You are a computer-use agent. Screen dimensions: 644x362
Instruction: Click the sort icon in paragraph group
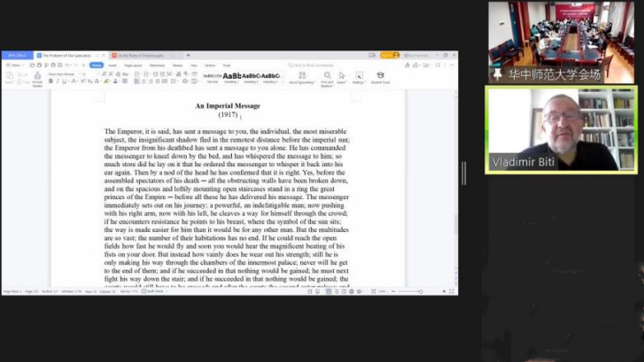point(178,73)
